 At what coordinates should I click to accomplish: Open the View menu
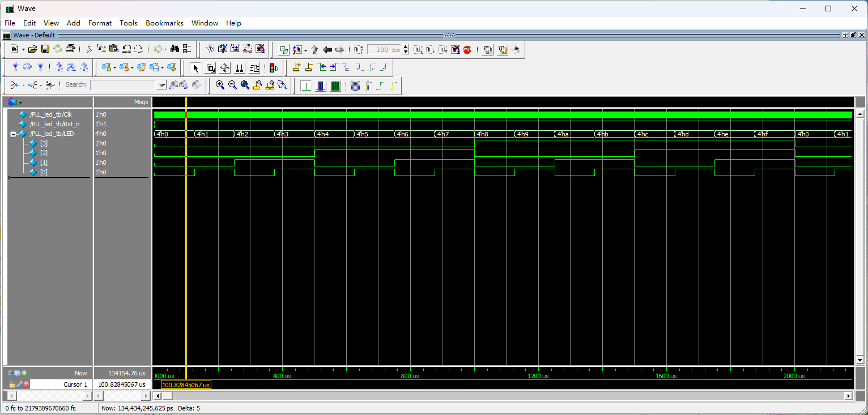click(x=51, y=23)
